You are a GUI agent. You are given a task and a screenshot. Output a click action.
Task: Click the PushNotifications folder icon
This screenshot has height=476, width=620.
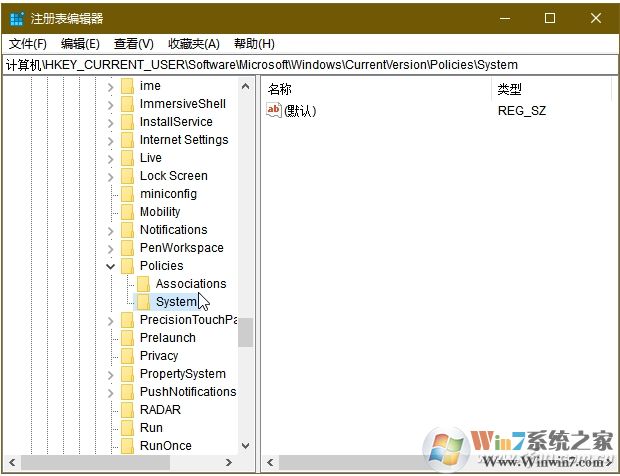tap(127, 392)
